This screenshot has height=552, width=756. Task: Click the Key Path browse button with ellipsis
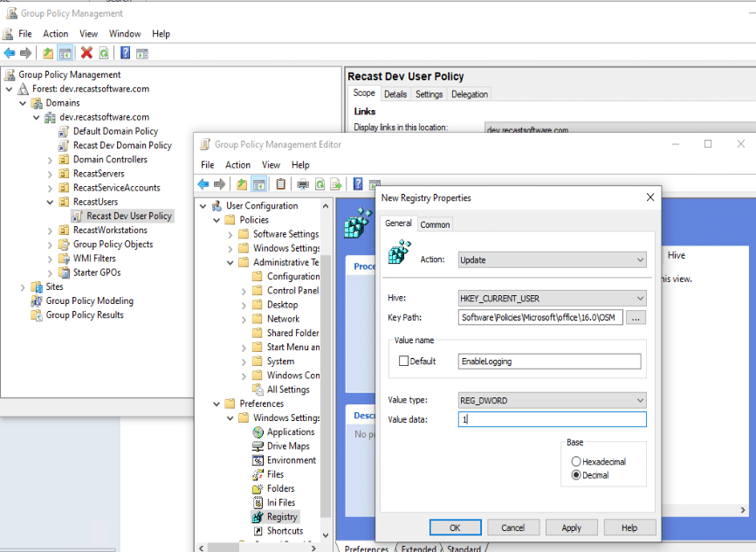point(636,317)
